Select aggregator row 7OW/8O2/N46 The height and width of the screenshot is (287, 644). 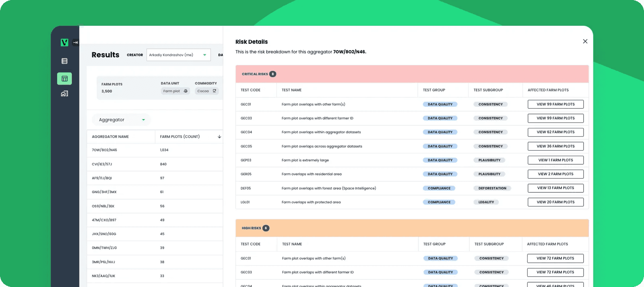[155, 150]
